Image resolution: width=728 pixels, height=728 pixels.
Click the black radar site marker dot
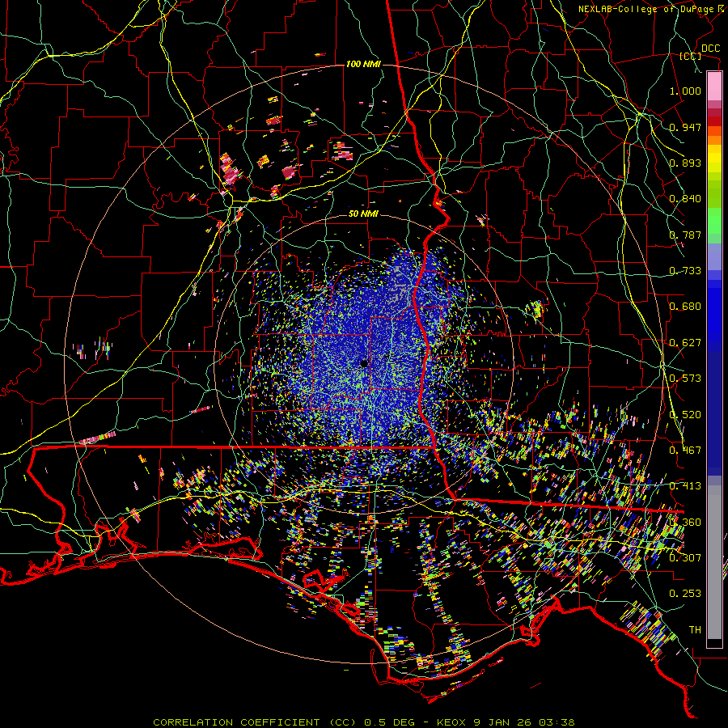364,363
